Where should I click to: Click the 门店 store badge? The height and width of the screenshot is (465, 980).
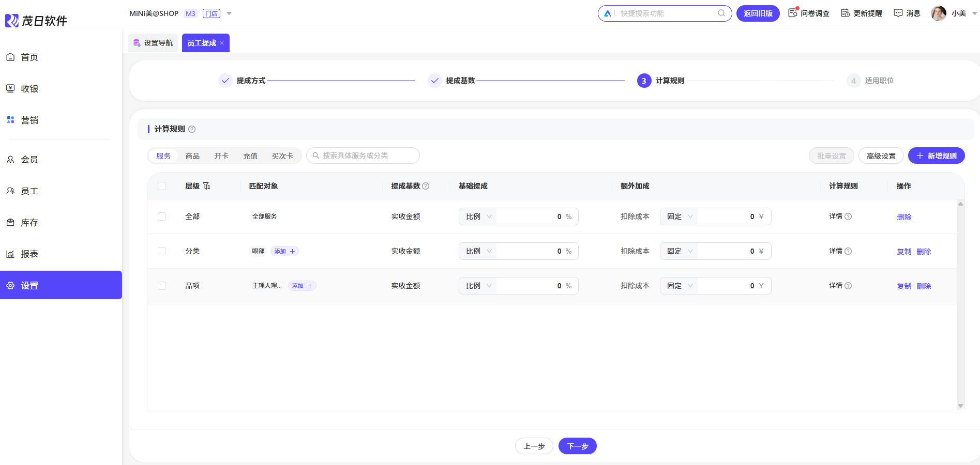pos(212,13)
